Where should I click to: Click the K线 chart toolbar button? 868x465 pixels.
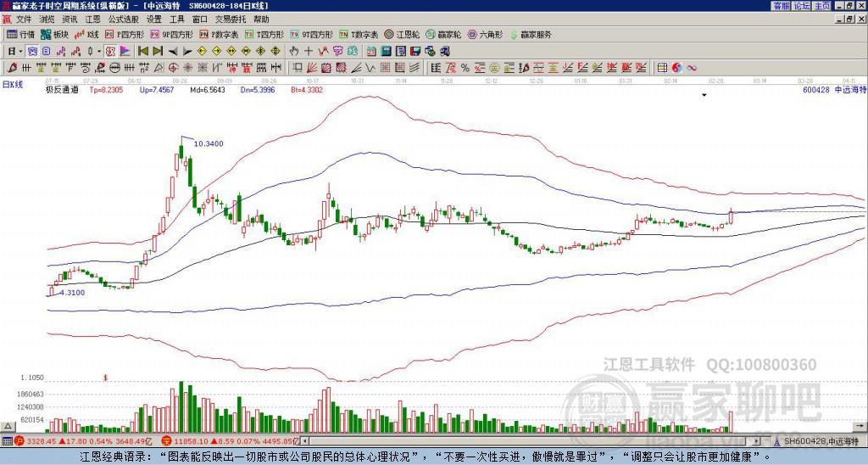tap(87, 35)
